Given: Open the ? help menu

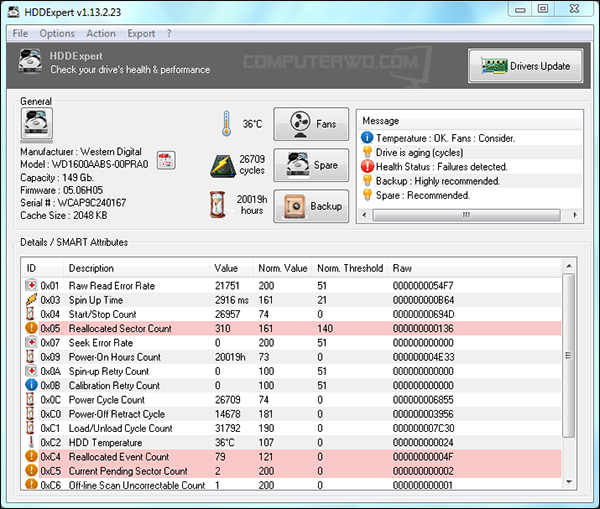Looking at the screenshot, I should (169, 34).
